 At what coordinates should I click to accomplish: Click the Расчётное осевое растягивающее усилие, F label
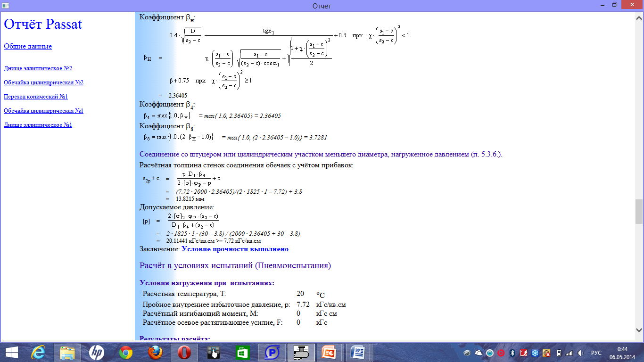click(212, 323)
